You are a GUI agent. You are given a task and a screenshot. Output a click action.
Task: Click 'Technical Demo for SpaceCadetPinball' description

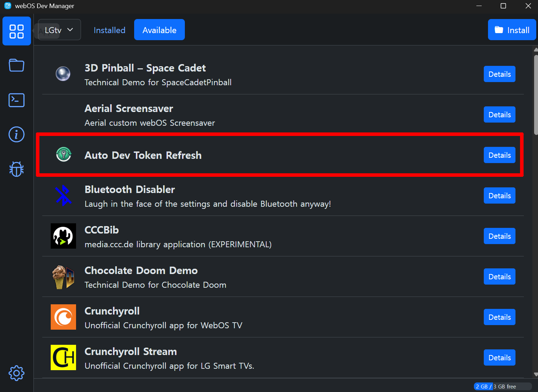tap(158, 82)
